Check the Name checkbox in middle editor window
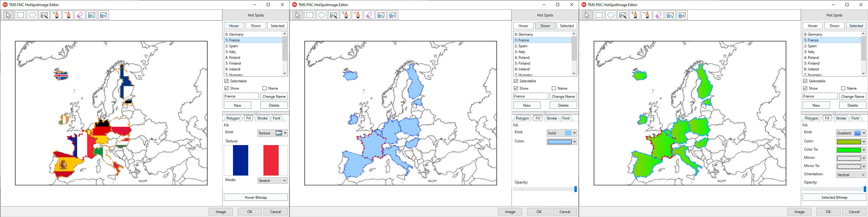The image size is (868, 217). click(554, 88)
